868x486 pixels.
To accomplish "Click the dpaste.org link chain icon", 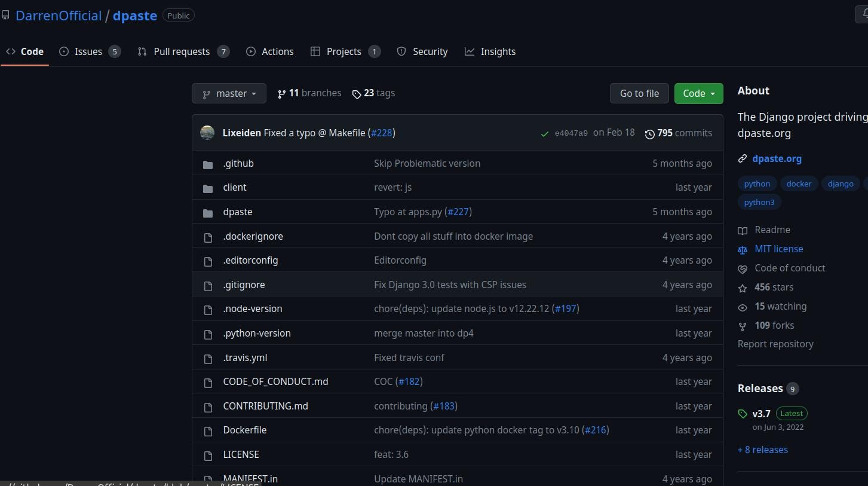I will coord(743,159).
